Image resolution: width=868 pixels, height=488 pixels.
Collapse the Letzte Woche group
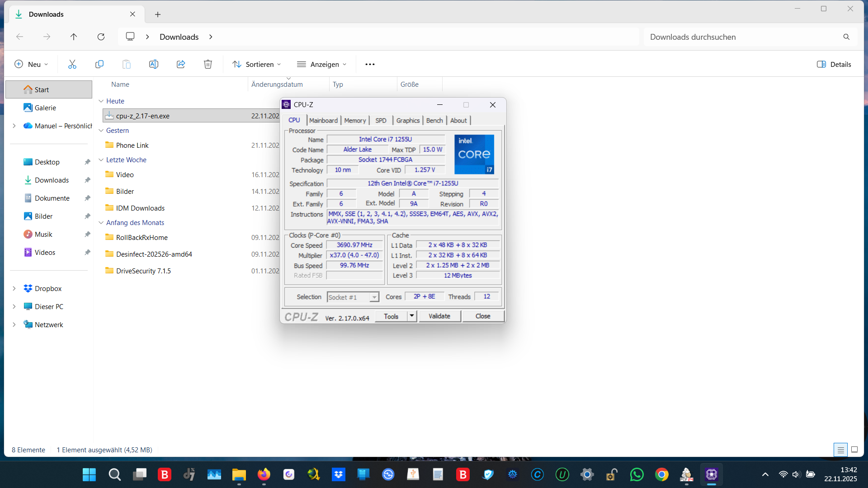101,160
